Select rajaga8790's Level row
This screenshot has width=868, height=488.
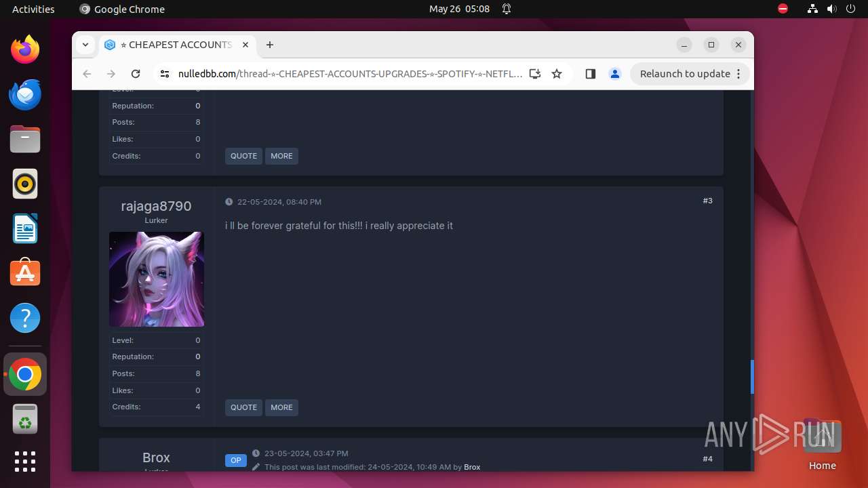(x=156, y=340)
